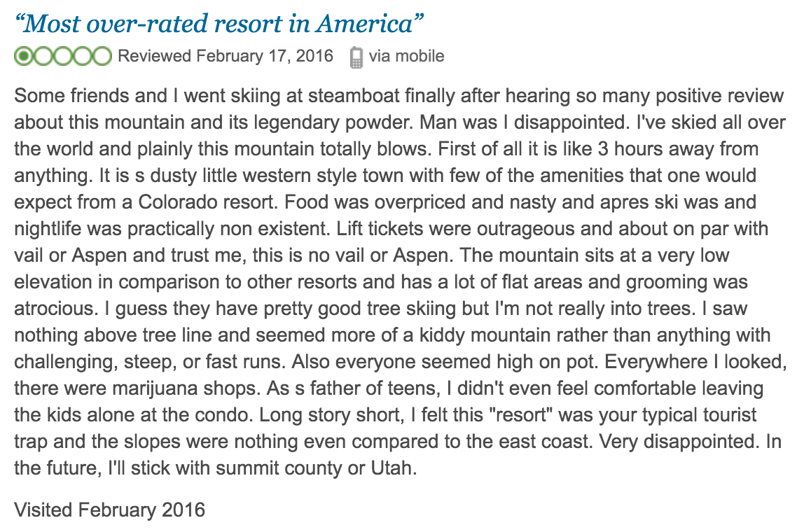Click the word "Utah" at the review's end
This screenshot has height=532, width=811.
394,468
